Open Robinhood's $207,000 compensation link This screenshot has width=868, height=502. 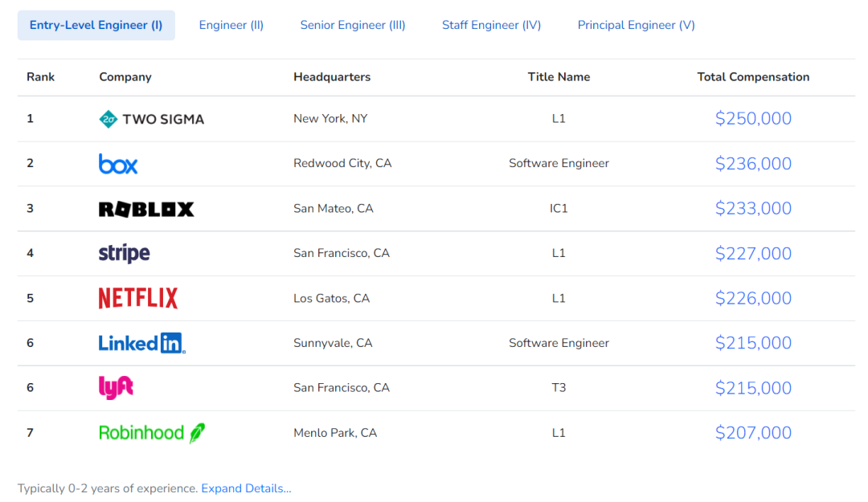click(753, 433)
